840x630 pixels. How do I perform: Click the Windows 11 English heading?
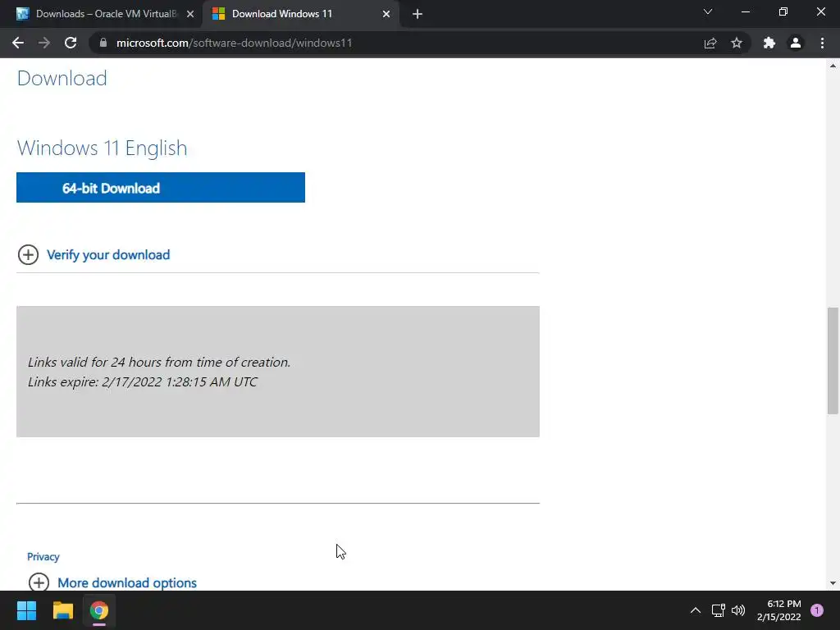tap(102, 148)
